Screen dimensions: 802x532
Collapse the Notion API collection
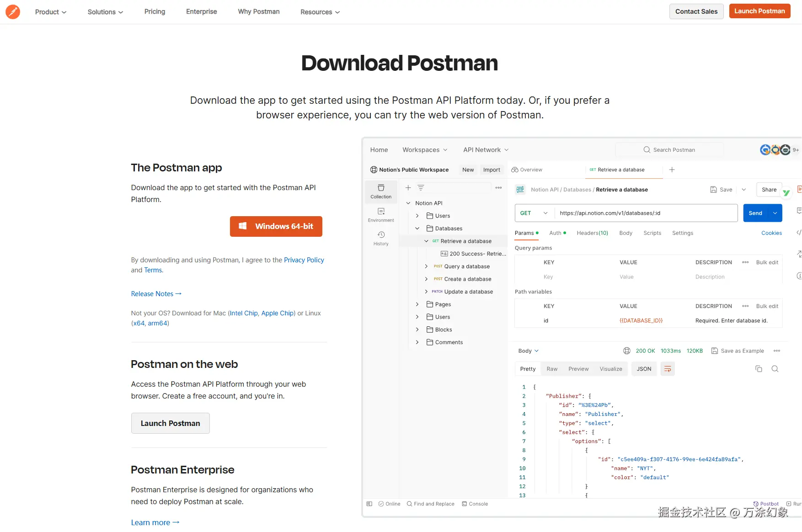[408, 203]
